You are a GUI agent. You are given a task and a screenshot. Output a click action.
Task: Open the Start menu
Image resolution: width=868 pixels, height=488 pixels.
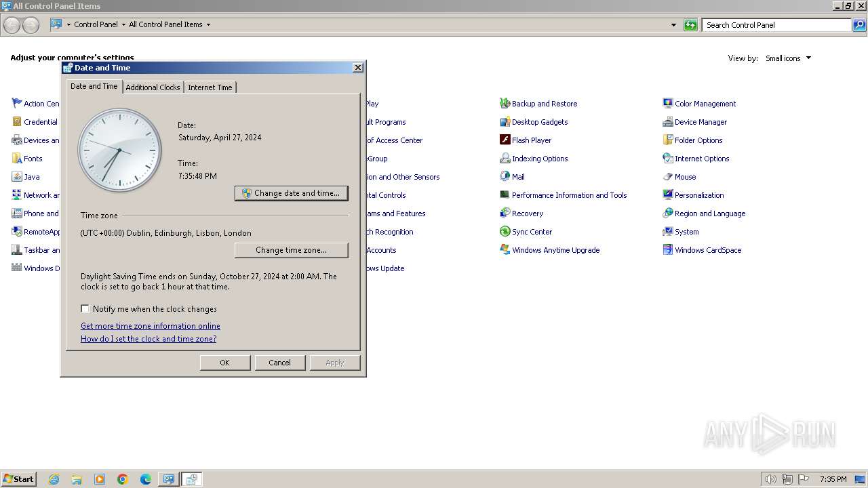pos(19,479)
